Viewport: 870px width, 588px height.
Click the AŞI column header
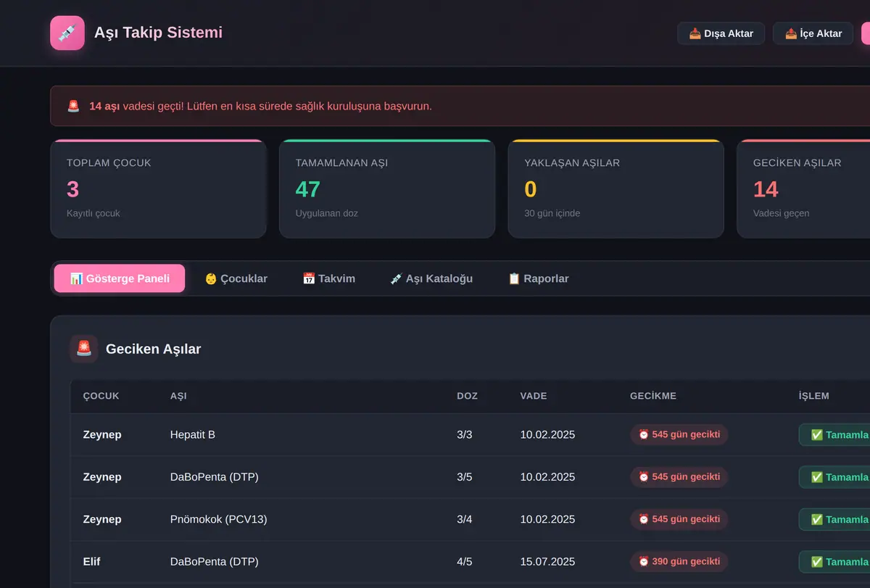[178, 396]
